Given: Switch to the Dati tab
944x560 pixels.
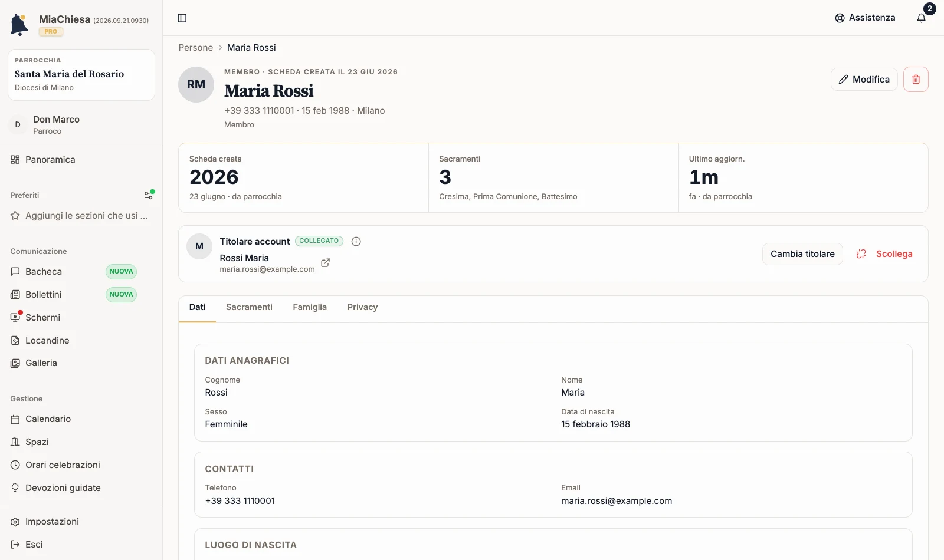Looking at the screenshot, I should point(197,307).
